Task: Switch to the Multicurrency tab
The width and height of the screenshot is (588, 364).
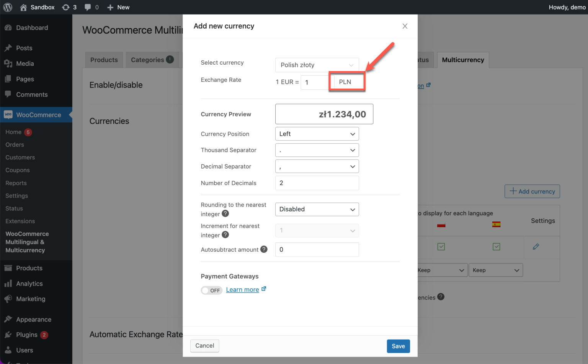Action: click(x=462, y=60)
